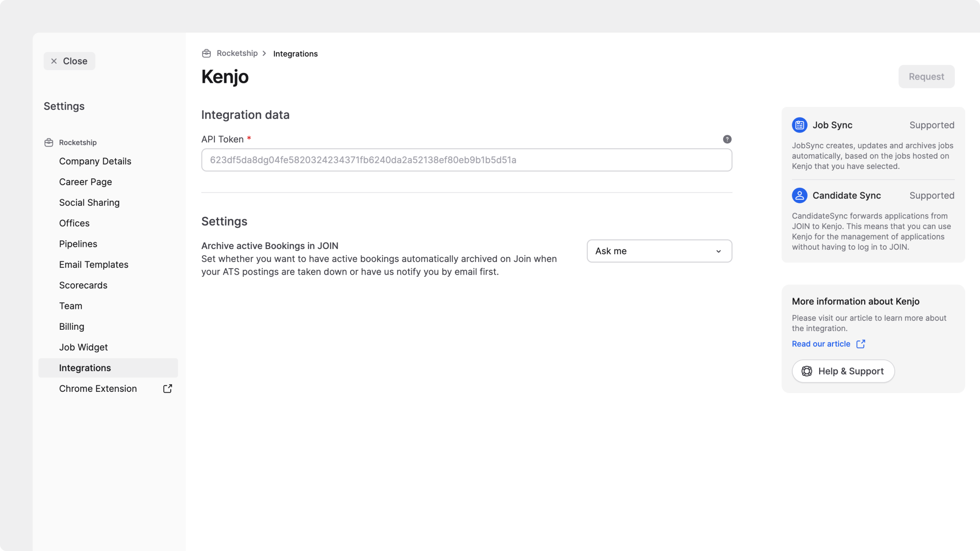
Task: Click the API Token help question mark icon
Action: pyautogui.click(x=727, y=139)
